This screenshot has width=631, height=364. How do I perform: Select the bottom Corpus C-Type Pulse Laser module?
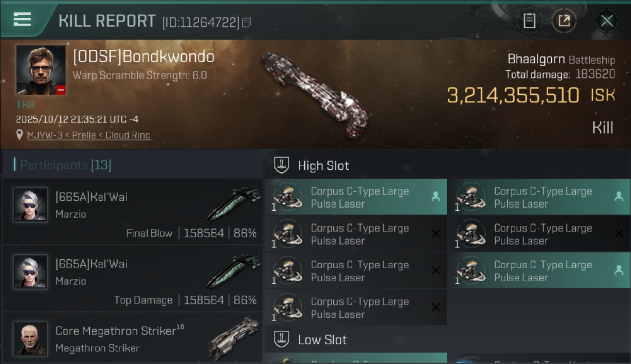(356, 308)
